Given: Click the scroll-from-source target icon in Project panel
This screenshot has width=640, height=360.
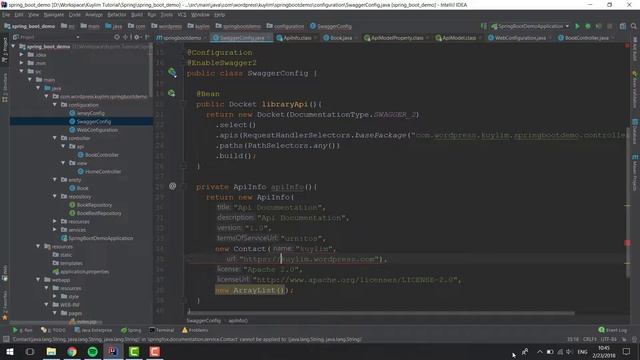Looking at the screenshot, I should [117, 37].
